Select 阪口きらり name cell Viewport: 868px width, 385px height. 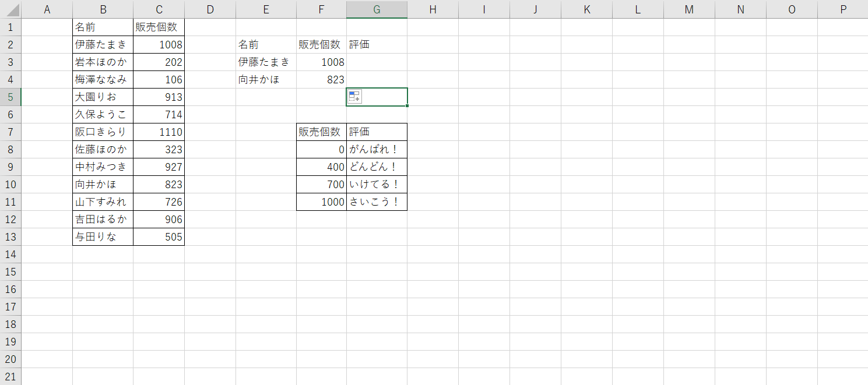tap(103, 132)
